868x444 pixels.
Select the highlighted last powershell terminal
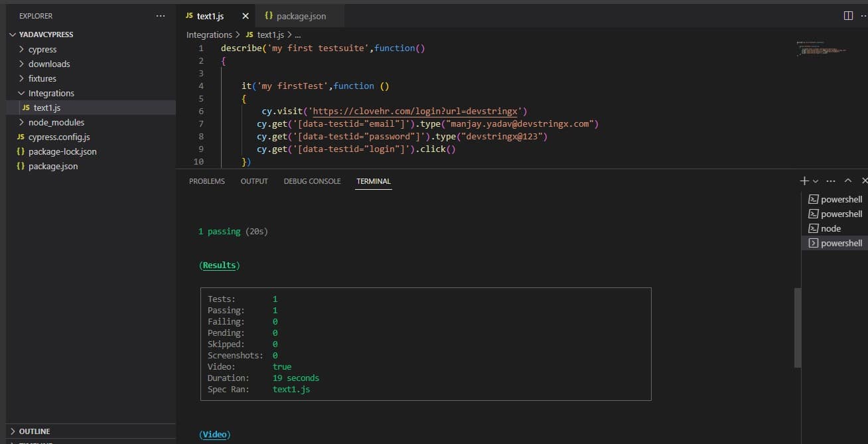tap(835, 243)
